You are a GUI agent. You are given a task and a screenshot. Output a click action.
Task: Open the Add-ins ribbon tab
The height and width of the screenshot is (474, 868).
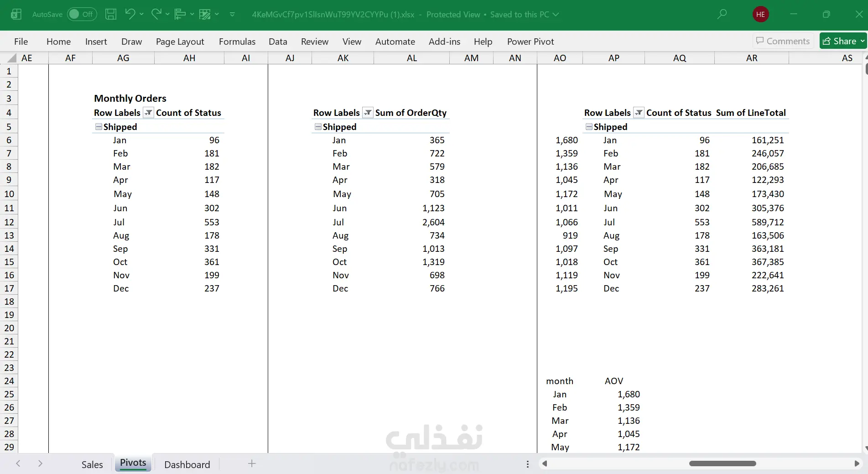pos(444,42)
